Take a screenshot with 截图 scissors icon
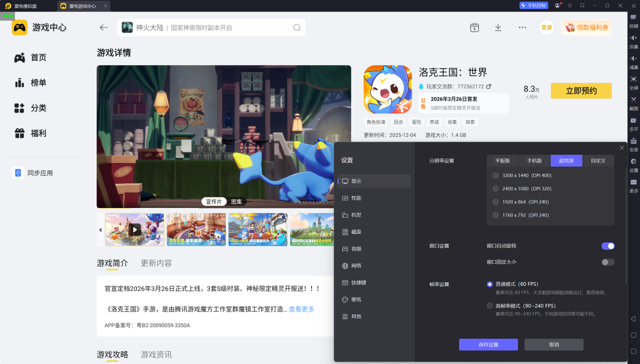Screen dimensions: 640x364 pos(633,103)
